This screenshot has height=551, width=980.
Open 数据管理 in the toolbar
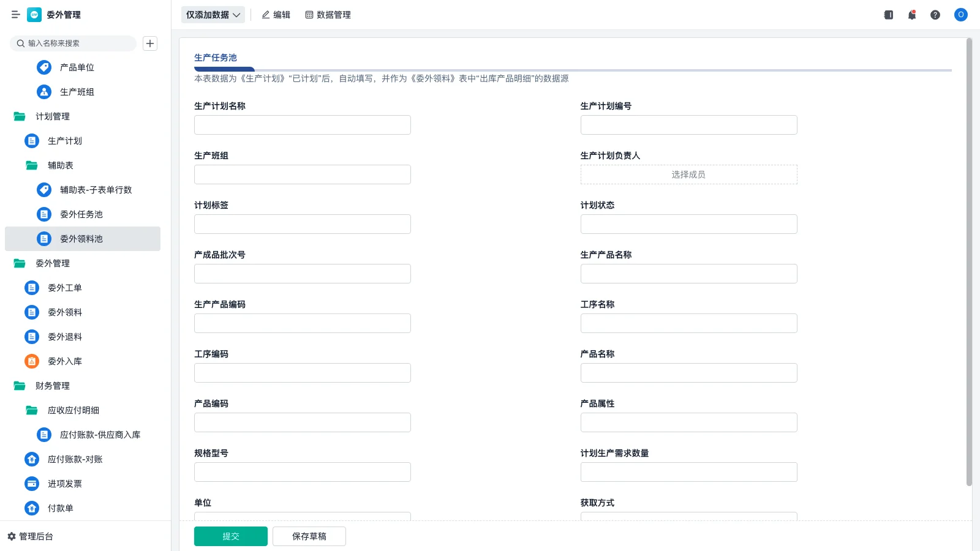coord(328,15)
